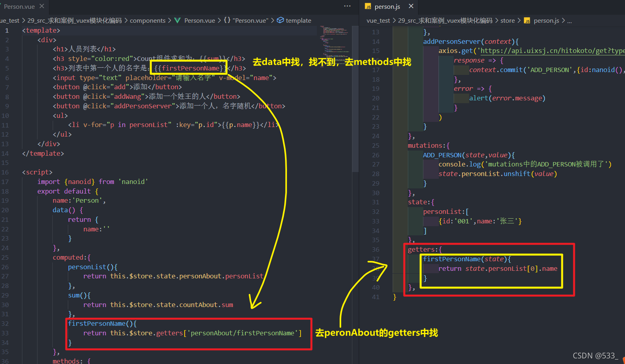Click the mutations:{ line
This screenshot has width=625, height=364.
(428, 145)
